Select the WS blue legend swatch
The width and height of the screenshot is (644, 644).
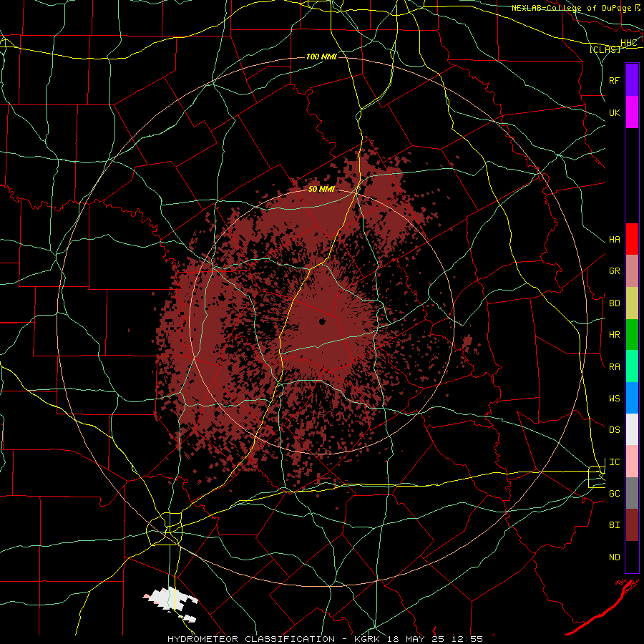pyautogui.click(x=632, y=398)
